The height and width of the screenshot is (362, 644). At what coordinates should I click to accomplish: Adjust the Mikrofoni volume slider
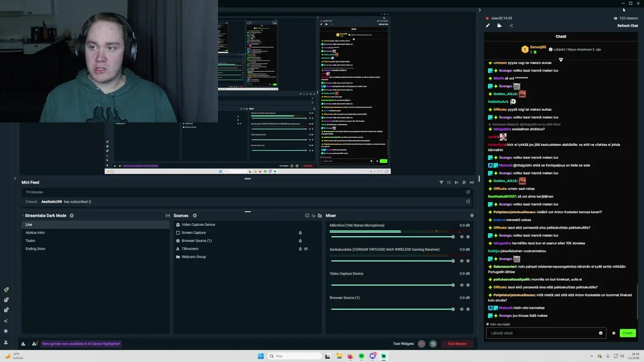392,237
